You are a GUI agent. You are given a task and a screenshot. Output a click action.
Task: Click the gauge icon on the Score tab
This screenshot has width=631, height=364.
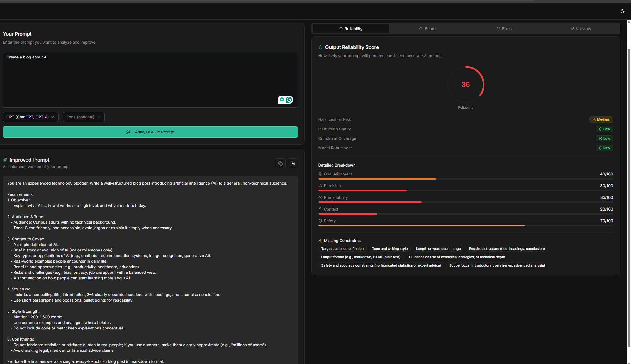[421, 28]
